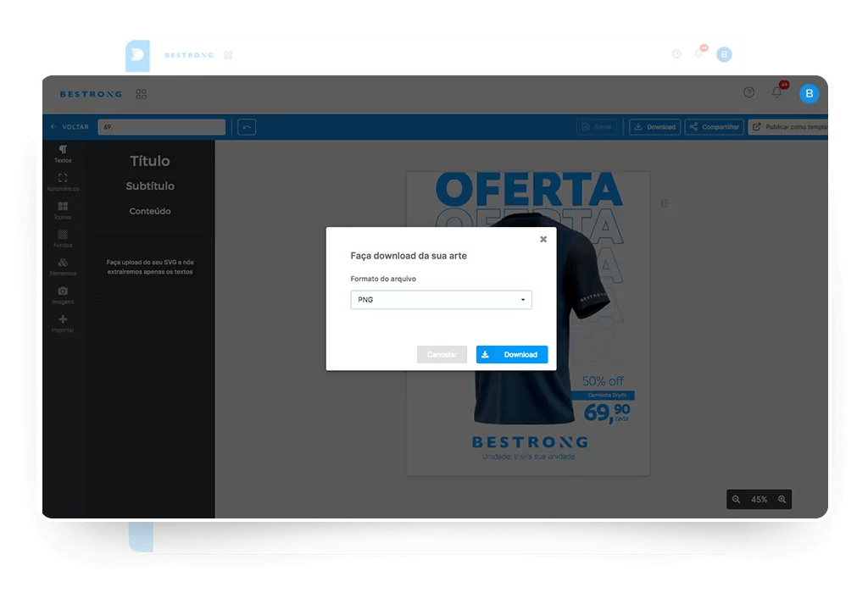Open notifications bell with red badge
Viewport: 868px width, 593px height.
click(778, 91)
